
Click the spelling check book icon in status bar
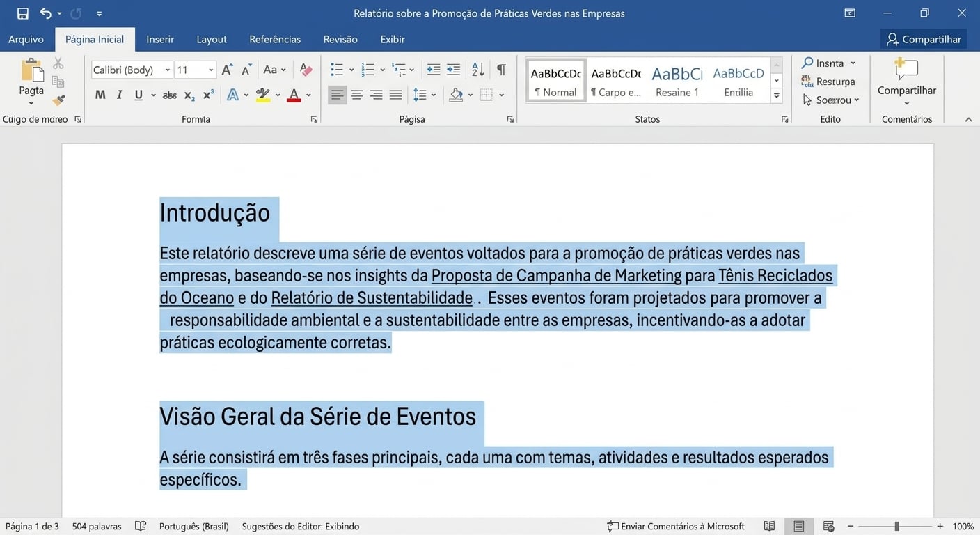[141, 526]
